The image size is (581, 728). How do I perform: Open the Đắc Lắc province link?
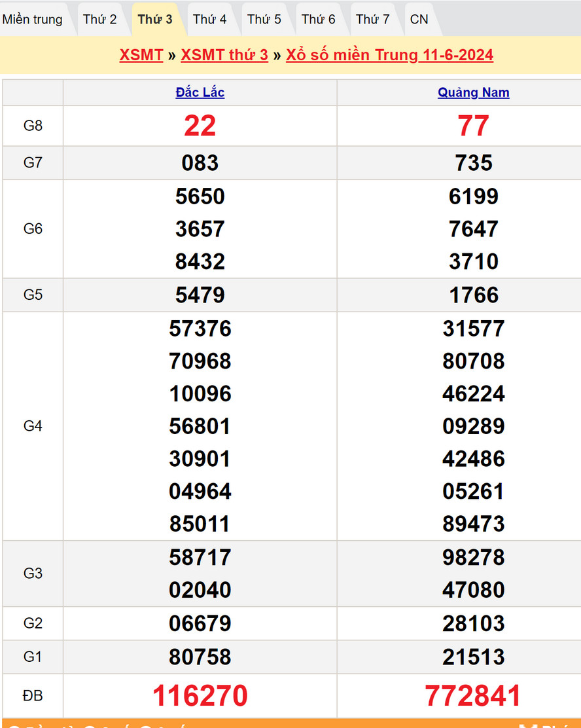[200, 93]
